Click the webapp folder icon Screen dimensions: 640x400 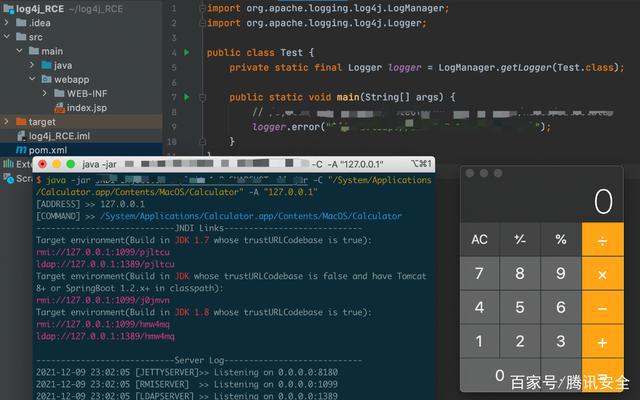click(x=47, y=79)
